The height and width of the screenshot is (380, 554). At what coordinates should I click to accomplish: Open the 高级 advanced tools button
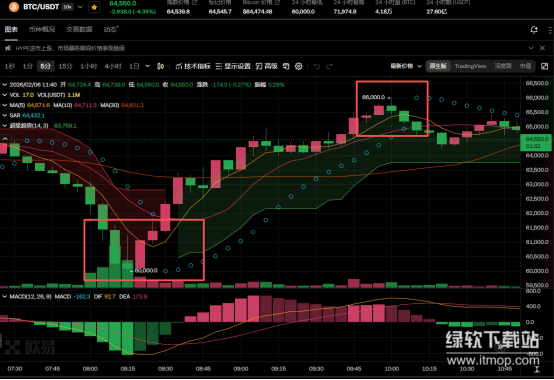pos(267,66)
